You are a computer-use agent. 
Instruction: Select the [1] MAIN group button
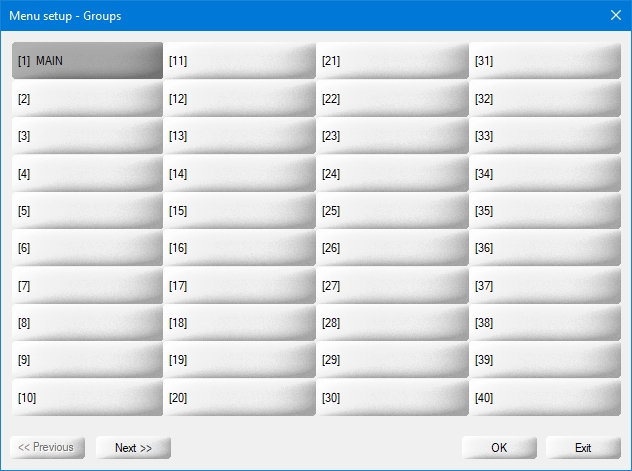point(87,61)
